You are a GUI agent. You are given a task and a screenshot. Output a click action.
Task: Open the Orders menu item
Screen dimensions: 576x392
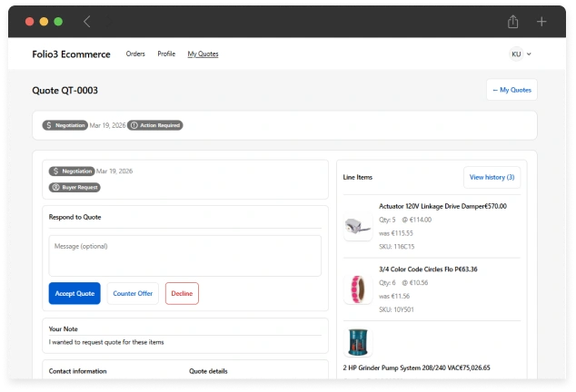[x=135, y=54]
